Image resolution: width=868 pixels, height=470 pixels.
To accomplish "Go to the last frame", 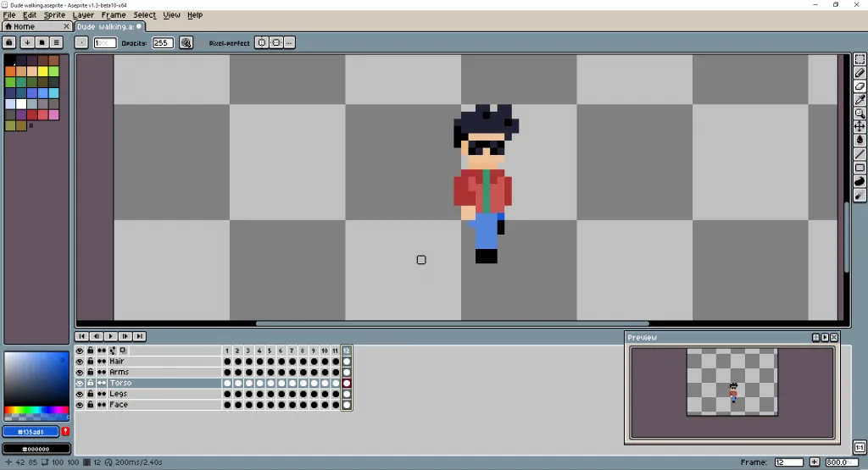I will pos(139,336).
